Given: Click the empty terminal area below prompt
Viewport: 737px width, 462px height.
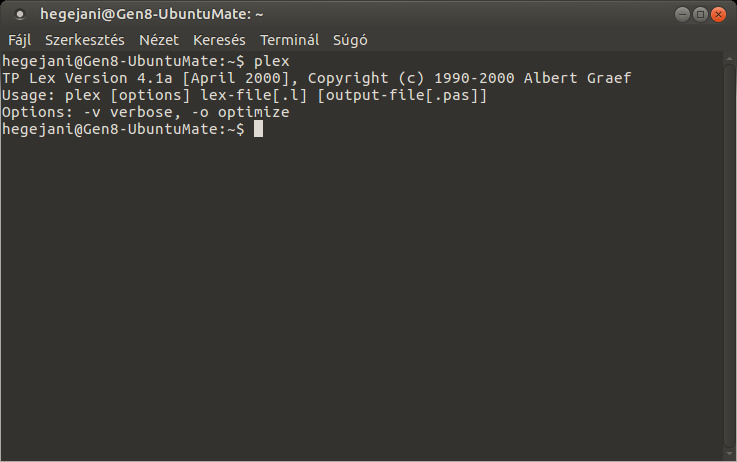Looking at the screenshot, I should (362, 296).
